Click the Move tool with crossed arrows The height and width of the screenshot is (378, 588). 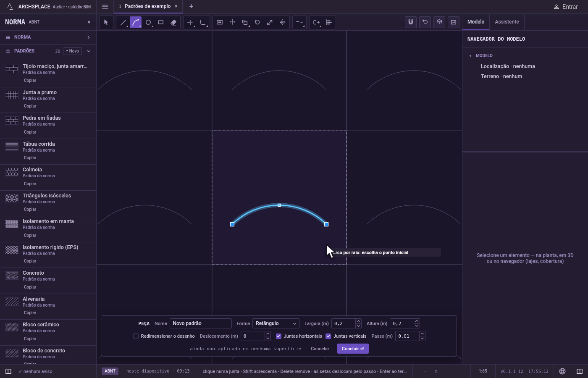[232, 22]
